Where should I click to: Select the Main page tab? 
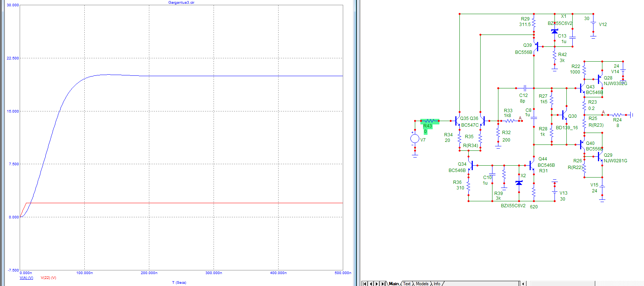(394, 283)
